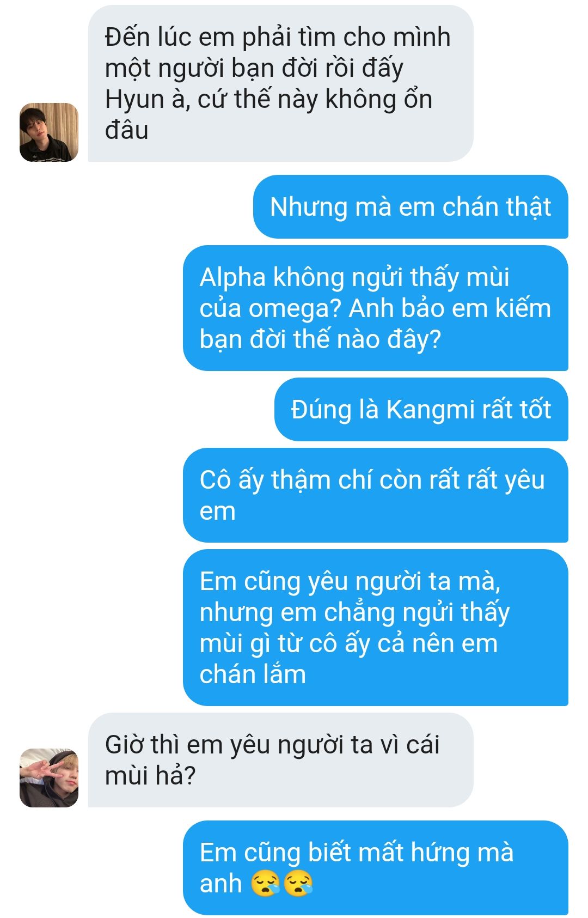Click the first sleepy face emoji
This screenshot has height=918, width=588.
[x=266, y=884]
